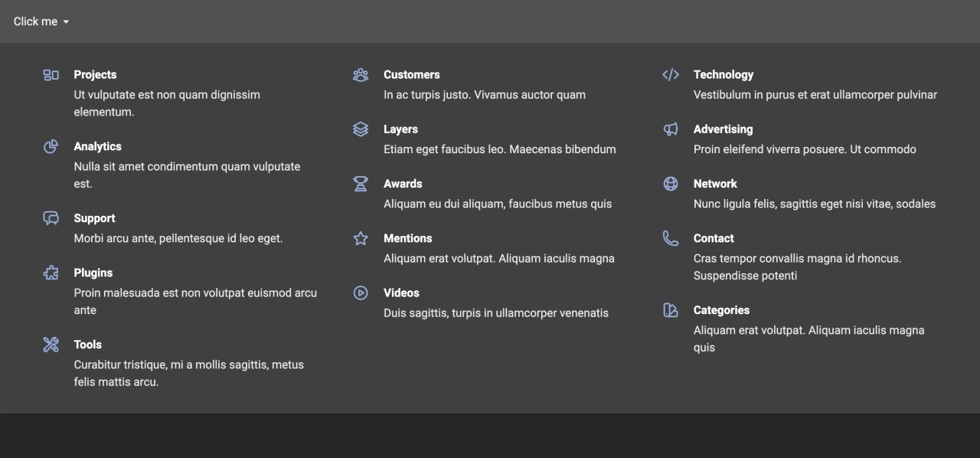980x458 pixels.
Task: Click the dropdown caret beside Click me
Action: tap(66, 22)
